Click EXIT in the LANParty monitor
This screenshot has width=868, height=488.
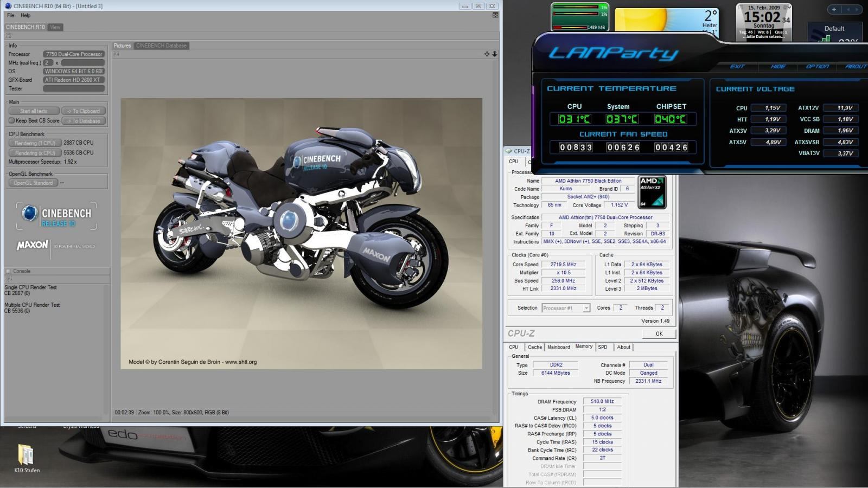[x=737, y=66]
